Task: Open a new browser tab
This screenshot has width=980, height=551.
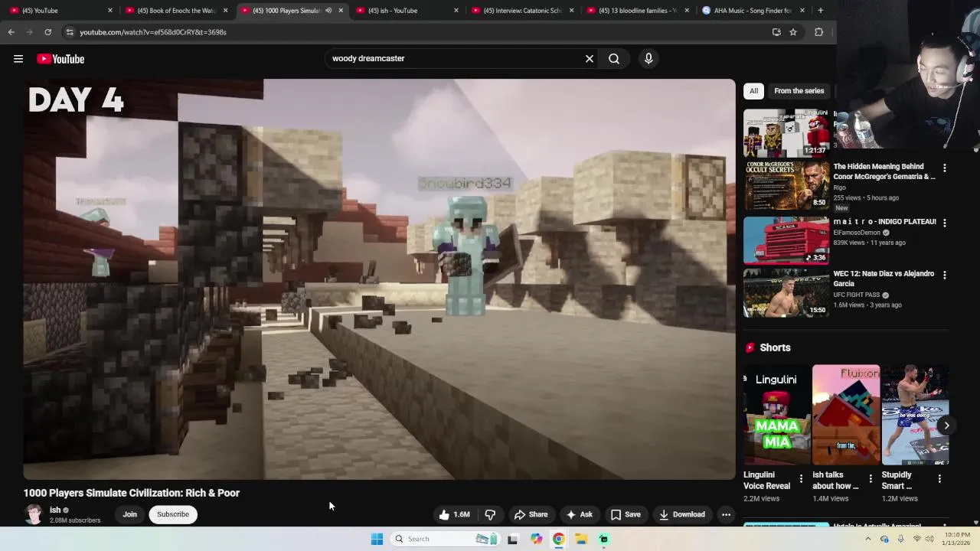Action: 820,11
